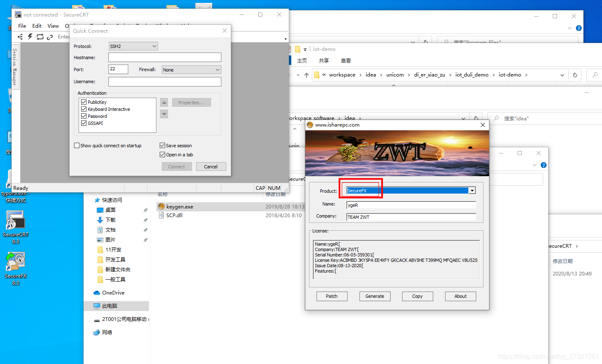Open the Product SecureFX dropdown arrow
602x364 pixels.
click(x=472, y=191)
